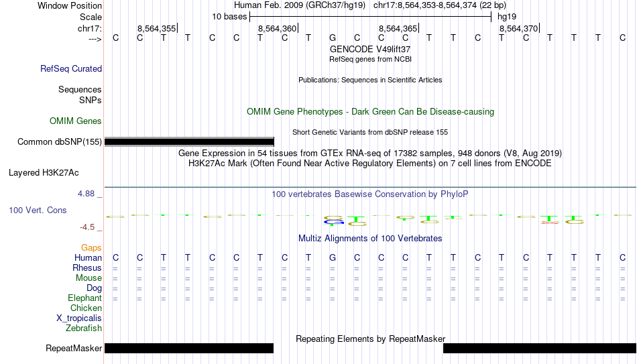Screen dimensions: 637x364
Task: Click the Scale label
Action: (x=91, y=17)
